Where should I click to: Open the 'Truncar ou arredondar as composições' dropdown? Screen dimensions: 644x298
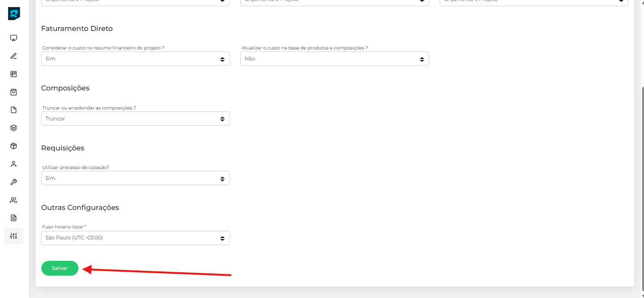pos(135,119)
